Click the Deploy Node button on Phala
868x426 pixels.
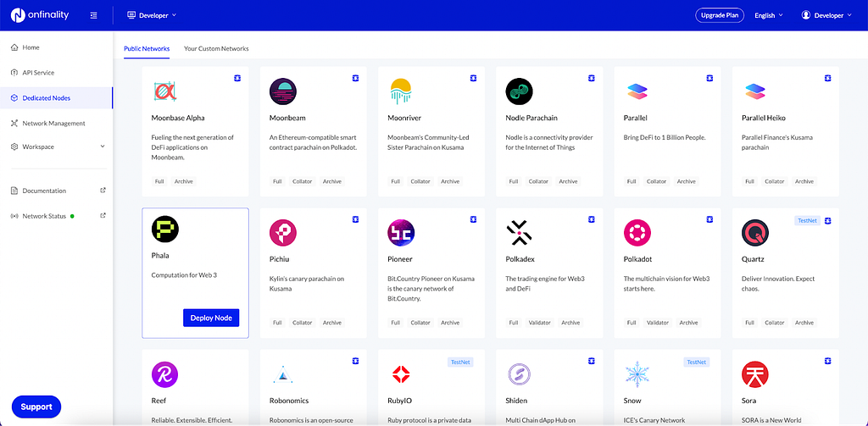[x=211, y=318]
